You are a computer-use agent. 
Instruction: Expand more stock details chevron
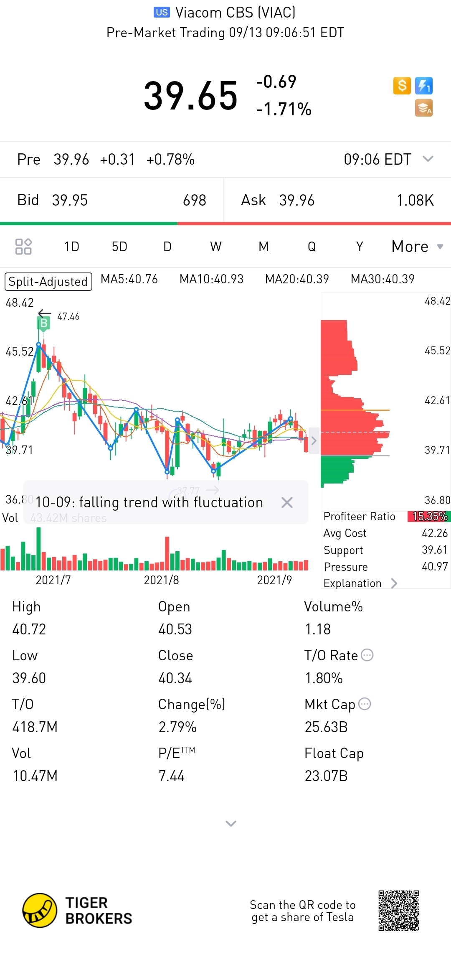click(x=231, y=823)
